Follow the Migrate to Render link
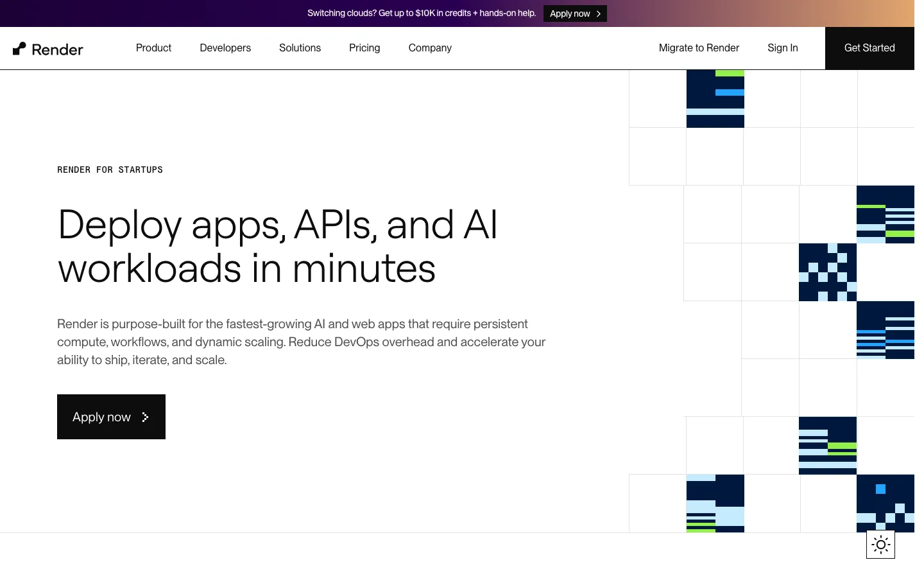This screenshot has width=924, height=578. pyautogui.click(x=699, y=48)
